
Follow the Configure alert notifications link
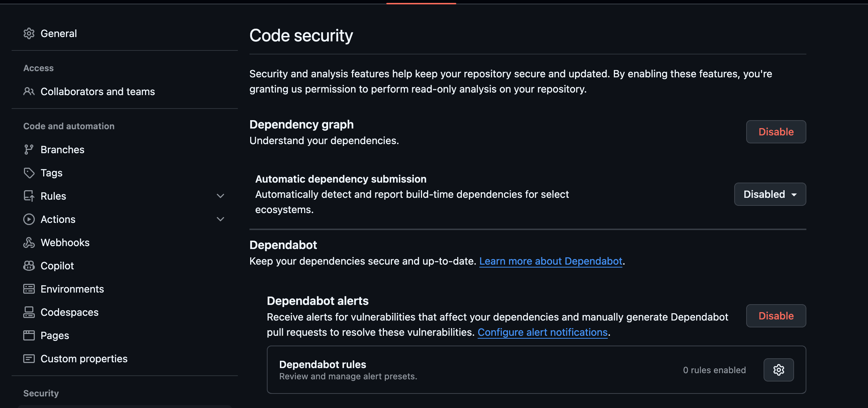[x=543, y=332]
